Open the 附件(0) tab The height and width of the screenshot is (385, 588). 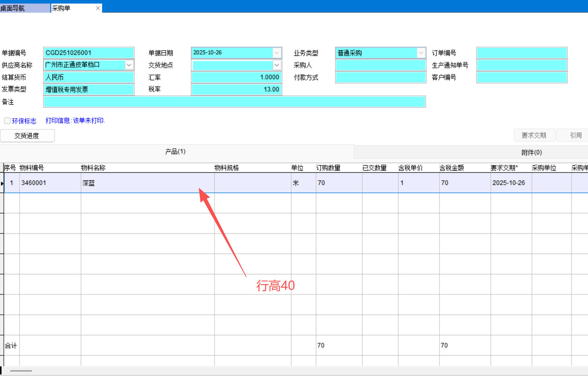click(531, 152)
